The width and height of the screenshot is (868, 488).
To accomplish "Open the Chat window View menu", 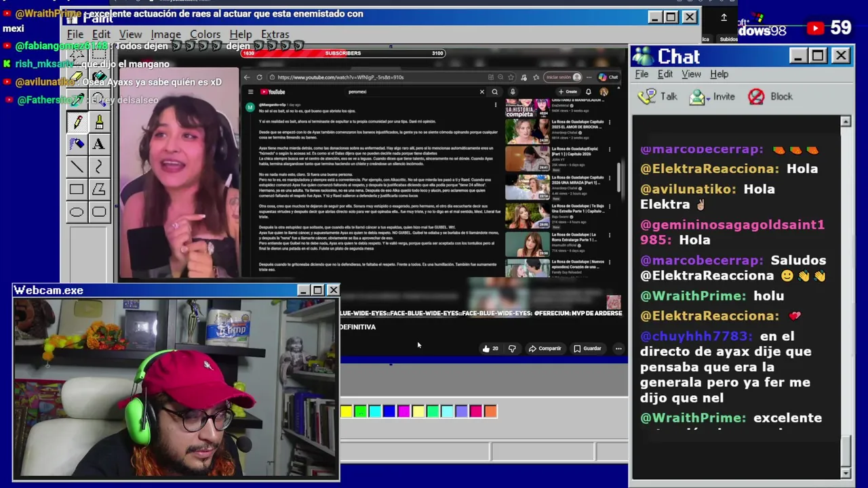I will click(691, 75).
